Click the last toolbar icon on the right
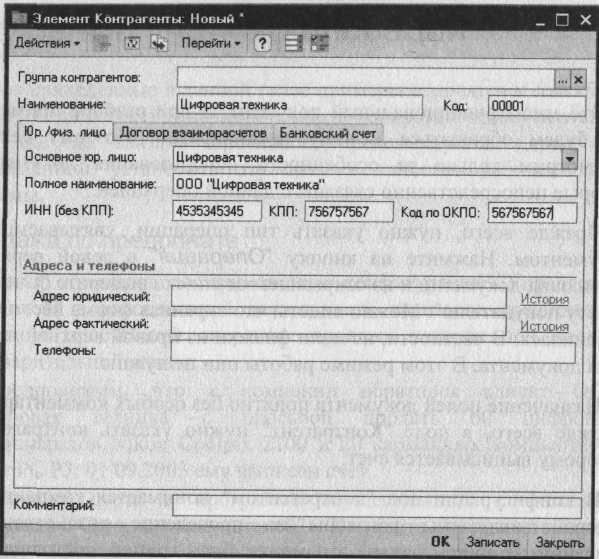Image resolution: width=599 pixels, height=559 pixels. [320, 43]
